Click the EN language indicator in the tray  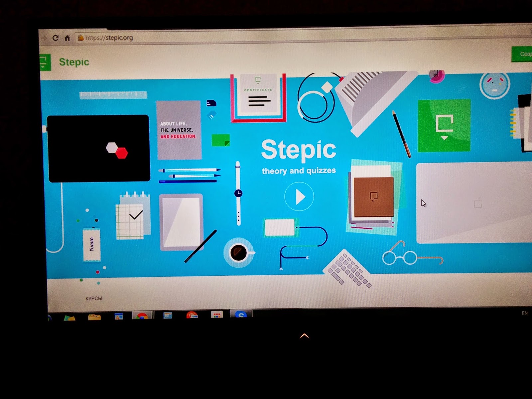click(525, 313)
